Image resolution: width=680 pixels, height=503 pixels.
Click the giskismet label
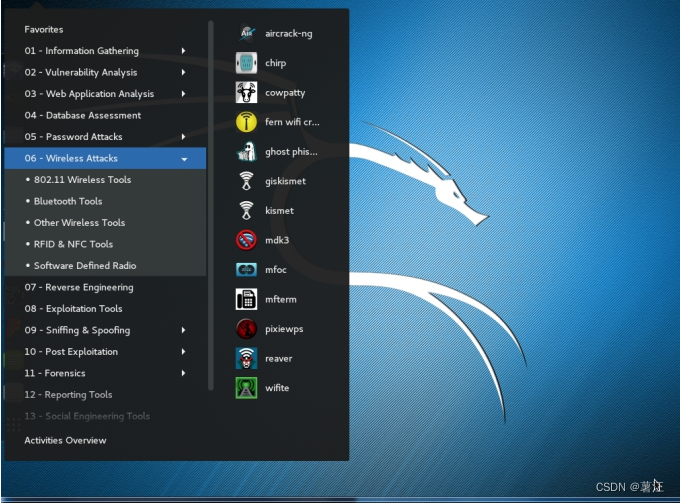285,181
